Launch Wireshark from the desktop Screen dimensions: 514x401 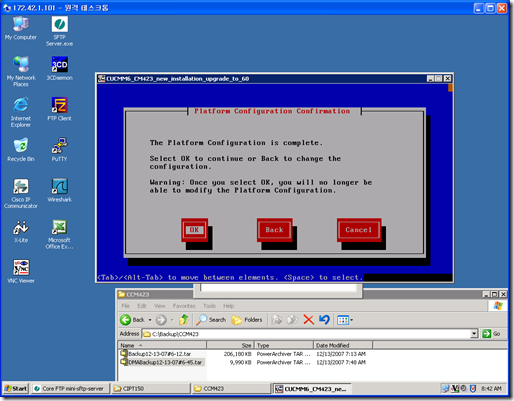tap(60, 190)
